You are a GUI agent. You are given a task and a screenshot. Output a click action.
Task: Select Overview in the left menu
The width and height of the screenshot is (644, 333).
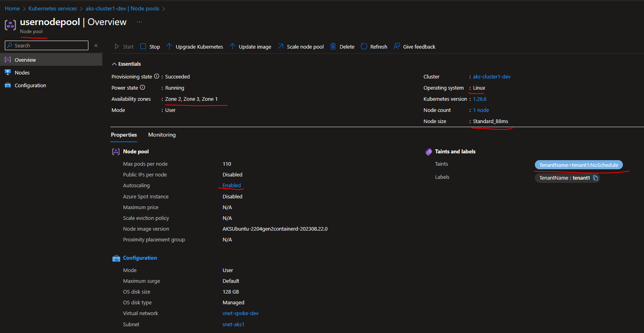[x=51, y=60]
